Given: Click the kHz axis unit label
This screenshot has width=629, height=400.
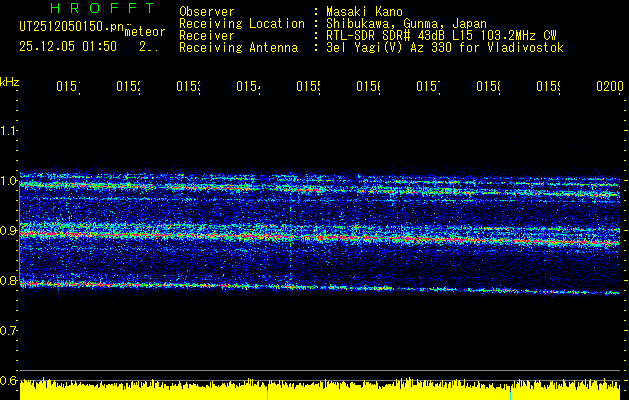Looking at the screenshot, I should point(9,82).
